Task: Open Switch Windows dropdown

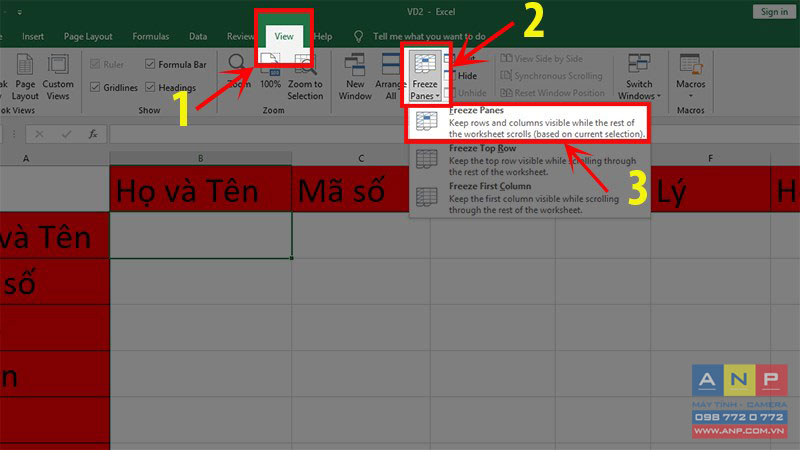Action: pyautogui.click(x=639, y=78)
